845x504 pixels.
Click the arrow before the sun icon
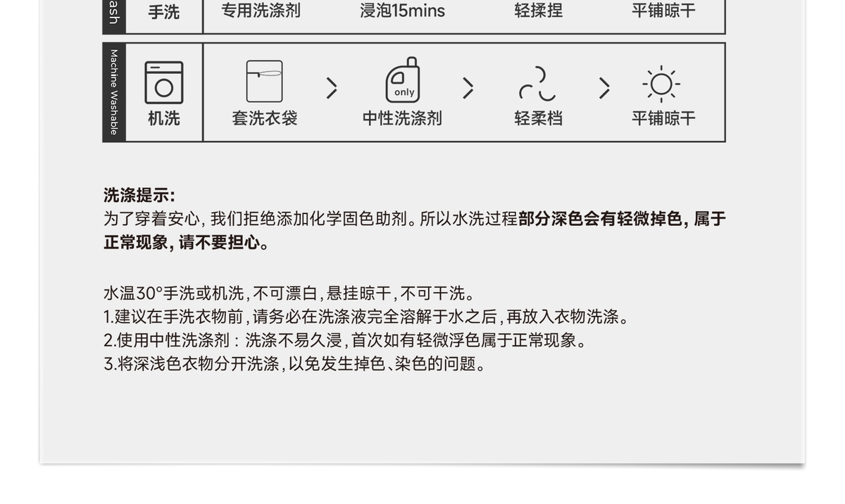pos(604,88)
